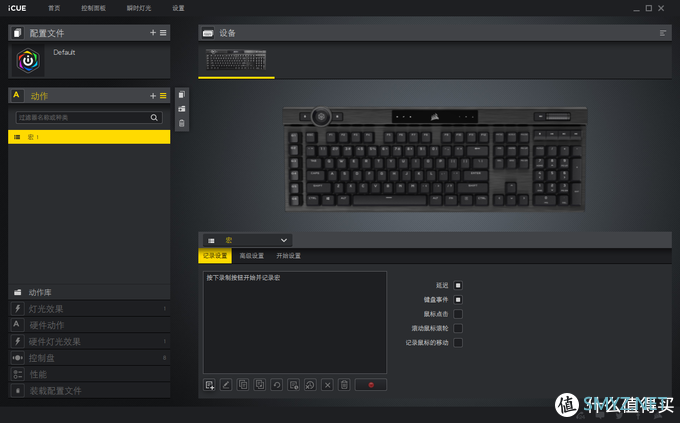
Task: Start recording with the red record button
Action: tap(371, 385)
